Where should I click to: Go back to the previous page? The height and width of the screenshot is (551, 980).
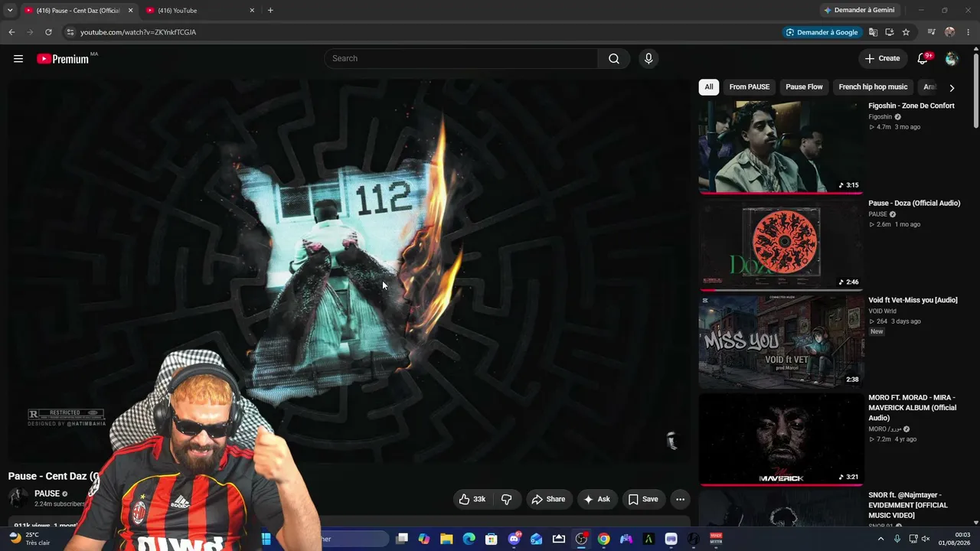click(x=11, y=32)
